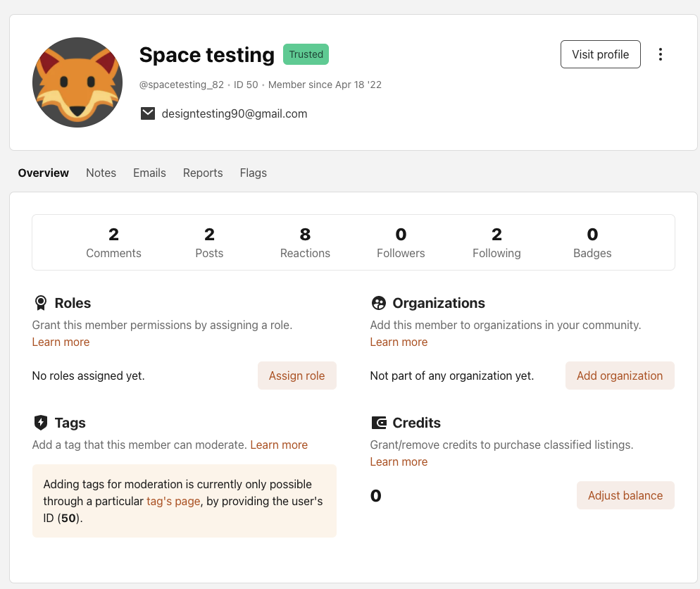The height and width of the screenshot is (589, 700).
Task: Open the Reports tab
Action: [202, 173]
